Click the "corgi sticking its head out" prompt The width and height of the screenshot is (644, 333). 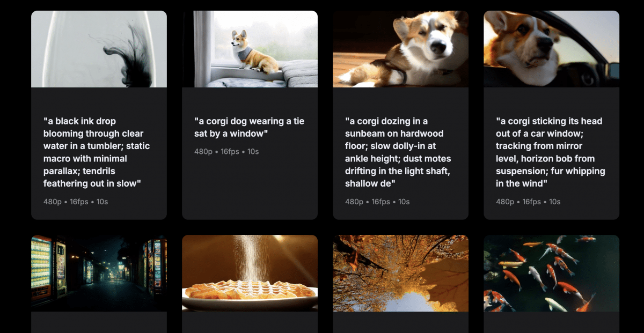550,152
